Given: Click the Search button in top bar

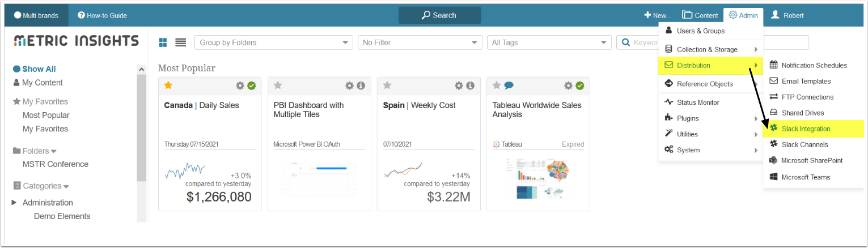Looking at the screenshot, I should pyautogui.click(x=439, y=15).
